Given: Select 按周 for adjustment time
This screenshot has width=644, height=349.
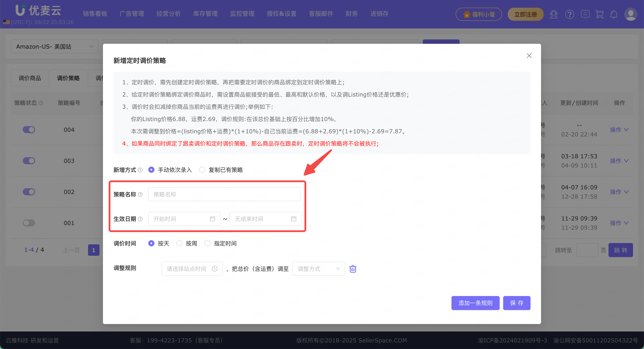Looking at the screenshot, I should point(179,243).
